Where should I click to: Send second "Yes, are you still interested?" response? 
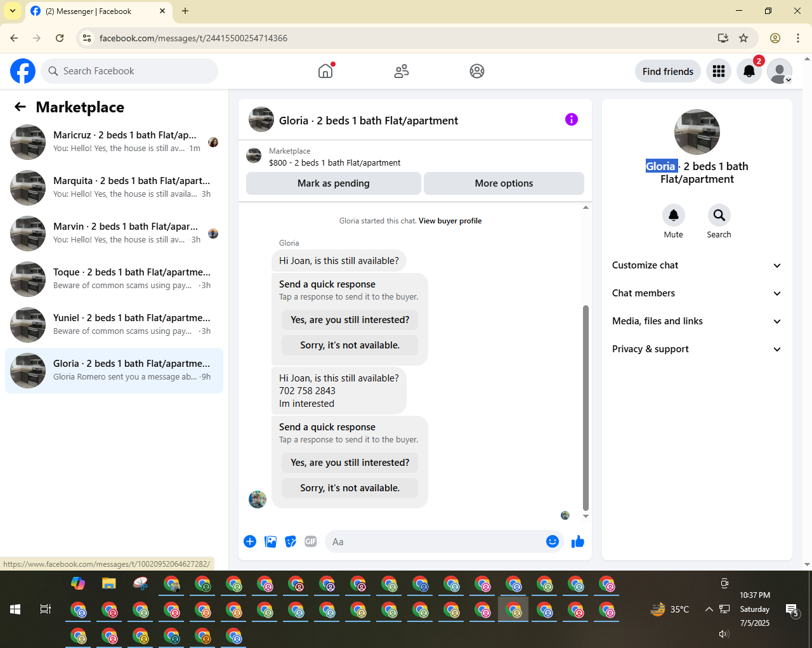[x=350, y=463]
